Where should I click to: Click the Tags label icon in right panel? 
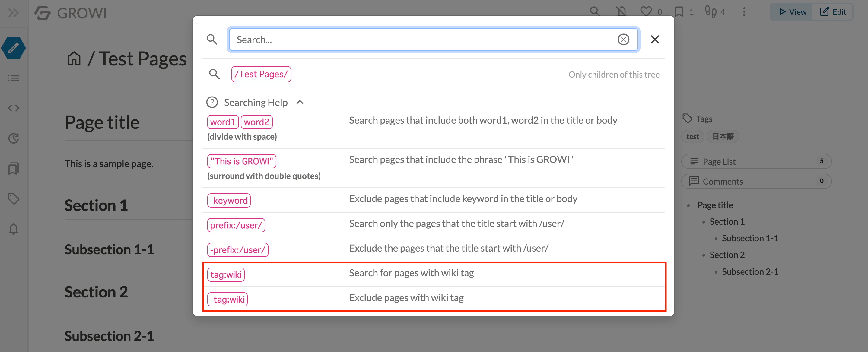[x=687, y=119]
